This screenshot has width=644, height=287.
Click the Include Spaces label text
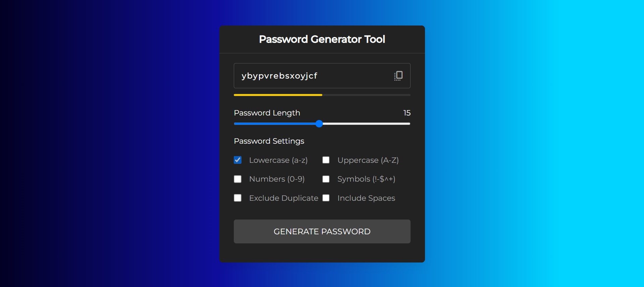tap(366, 198)
